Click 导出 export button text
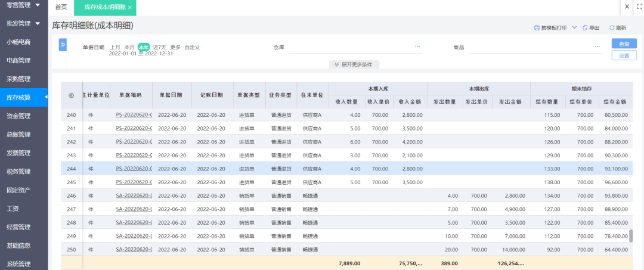Viewport: 644px width, 270px height. (x=594, y=28)
